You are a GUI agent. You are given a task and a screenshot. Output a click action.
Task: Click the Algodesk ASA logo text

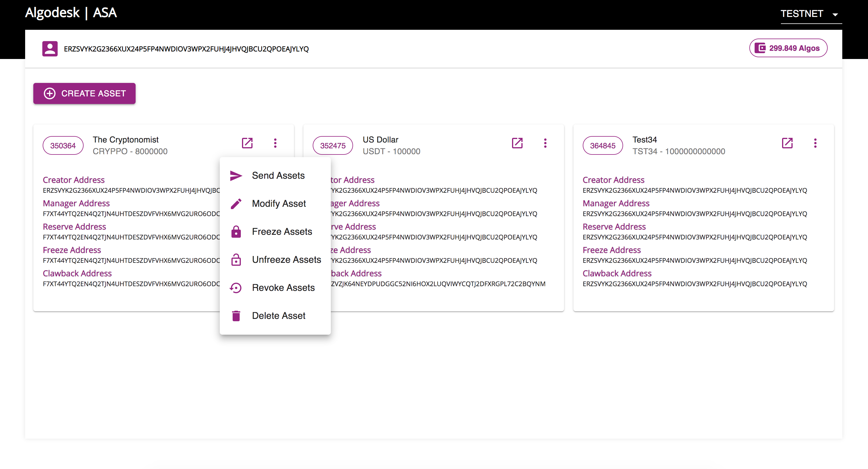[70, 13]
